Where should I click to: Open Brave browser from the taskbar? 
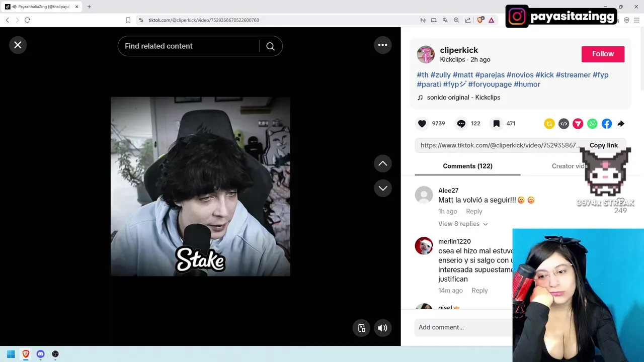(x=26, y=354)
